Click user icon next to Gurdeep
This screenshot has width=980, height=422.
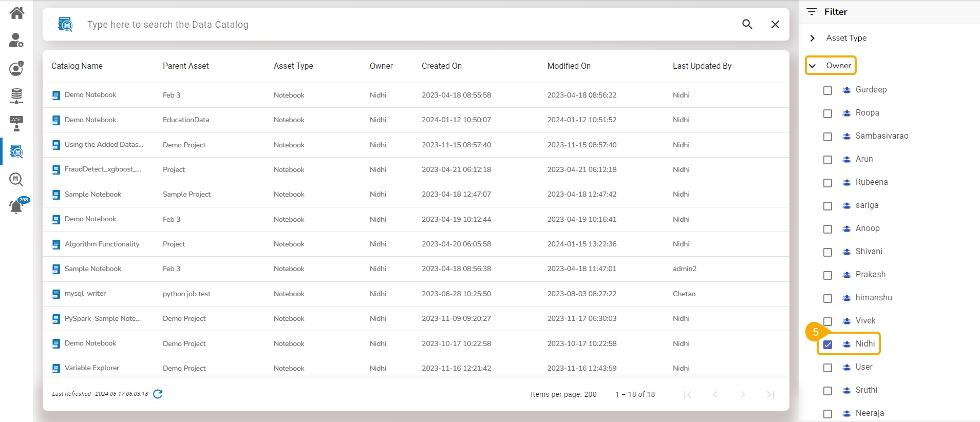[x=846, y=90]
